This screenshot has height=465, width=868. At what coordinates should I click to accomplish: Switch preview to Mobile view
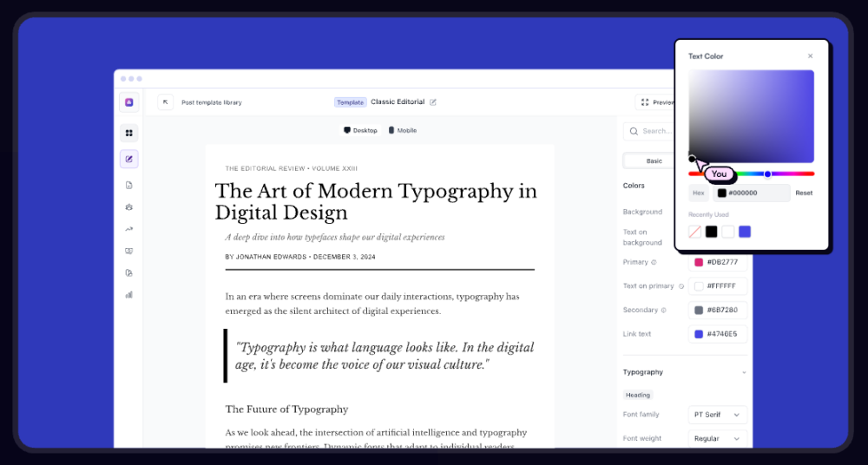pos(403,130)
